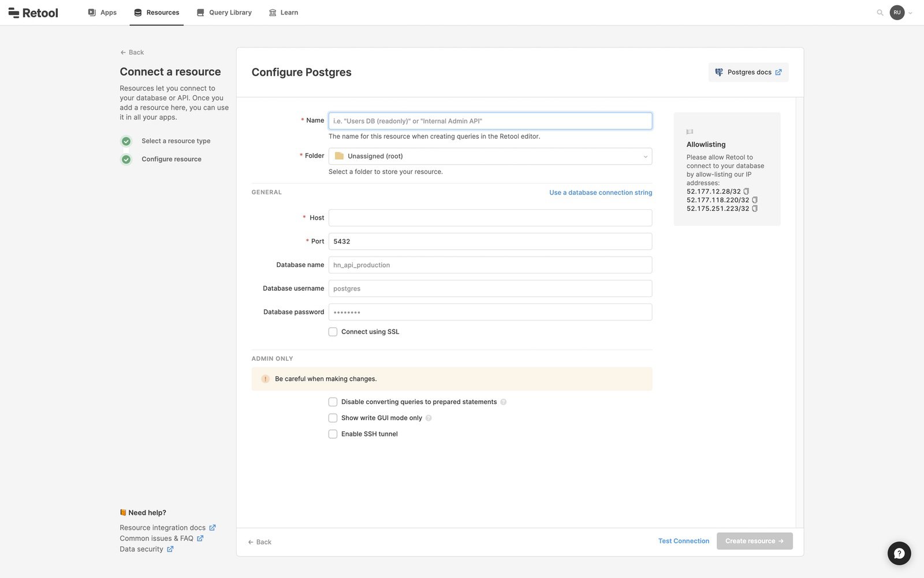The height and width of the screenshot is (578, 924).
Task: Enable SSH tunnel checkbox
Action: tap(333, 434)
